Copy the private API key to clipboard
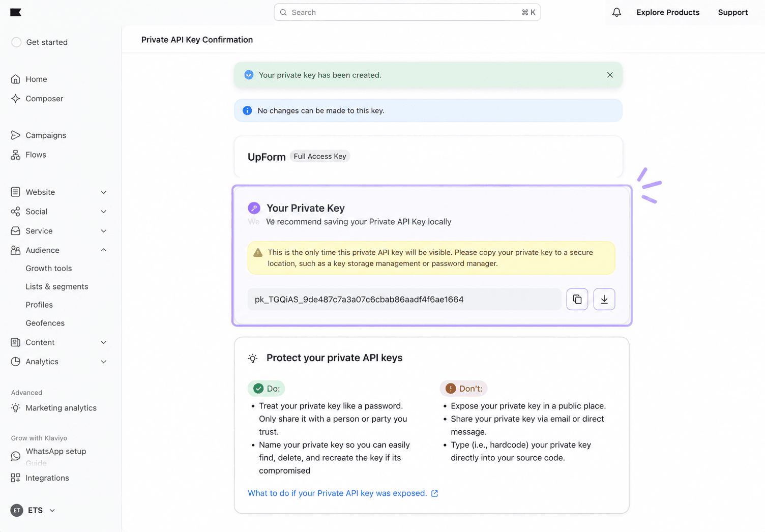This screenshot has height=532, width=765. 577,299
